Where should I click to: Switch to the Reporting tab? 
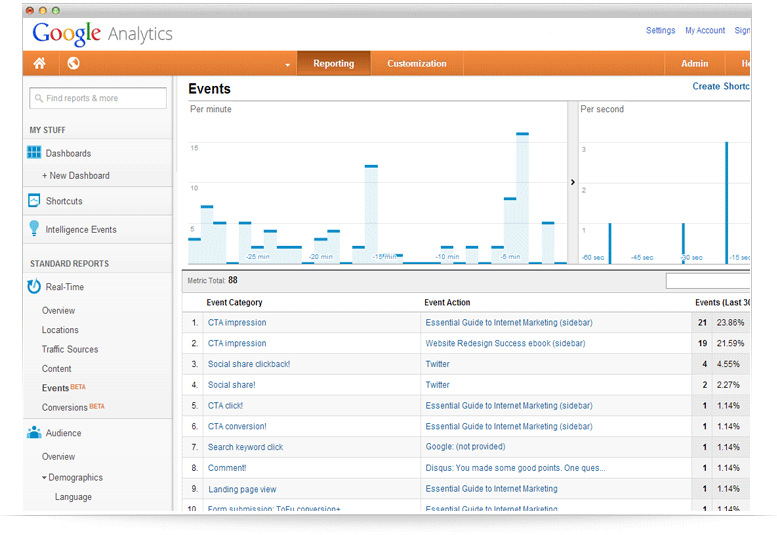click(x=333, y=63)
